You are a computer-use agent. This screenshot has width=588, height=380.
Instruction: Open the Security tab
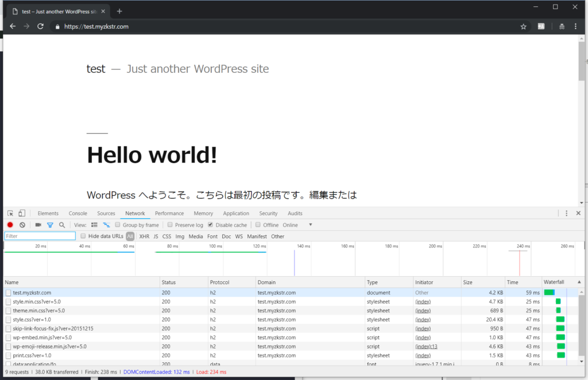pyautogui.click(x=268, y=213)
